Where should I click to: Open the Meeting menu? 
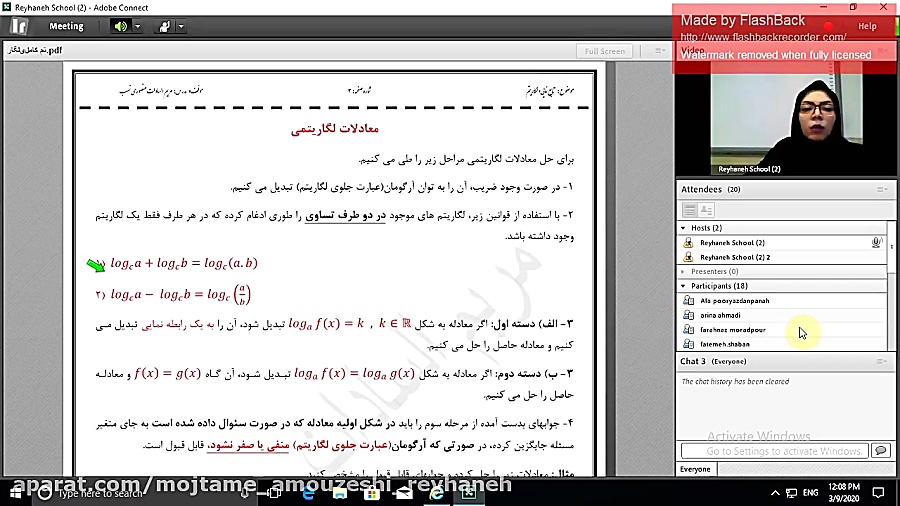pyautogui.click(x=66, y=26)
